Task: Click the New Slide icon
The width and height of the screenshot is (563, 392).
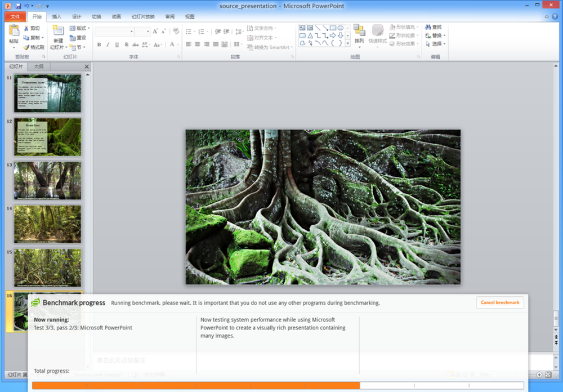Action: [58, 30]
